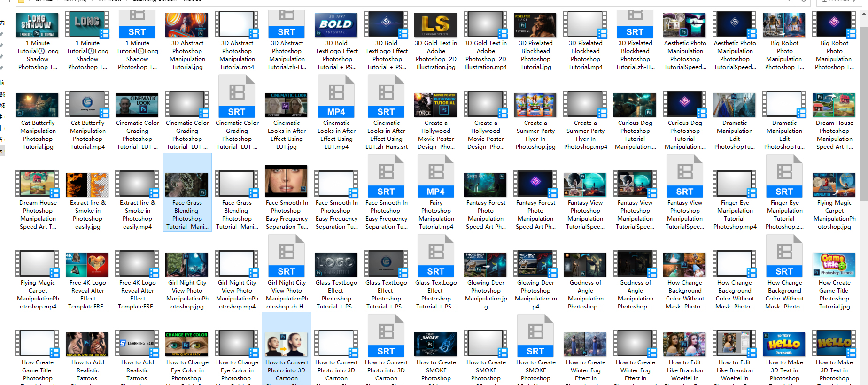Select How Create Game Title Tutorial.jpg thumbnail
Image resolution: width=868 pixels, height=385 pixels.
pos(834,264)
